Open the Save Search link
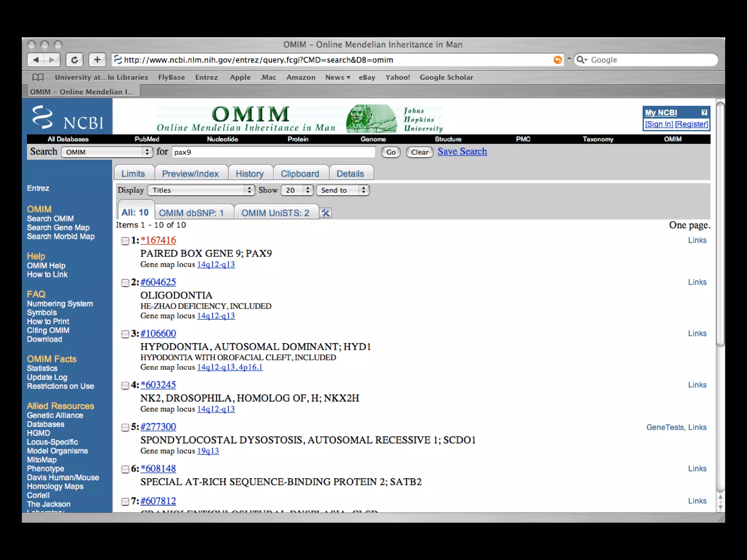The image size is (747, 560). (x=462, y=151)
